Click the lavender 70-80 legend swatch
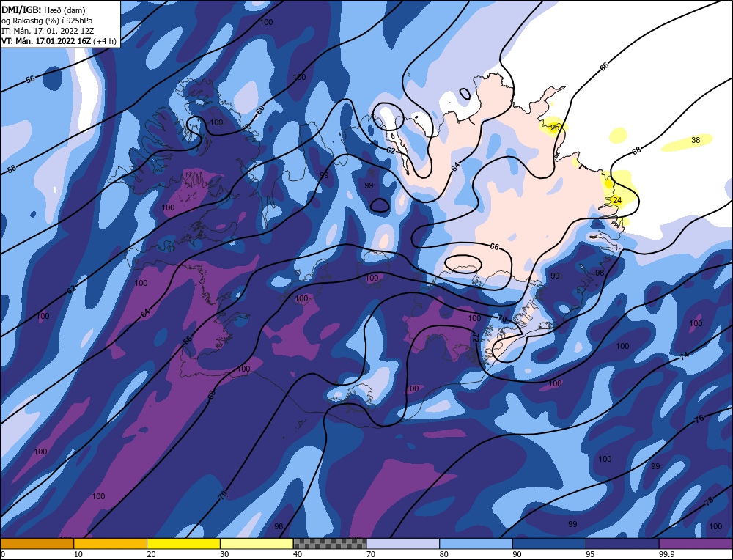 click(403, 543)
